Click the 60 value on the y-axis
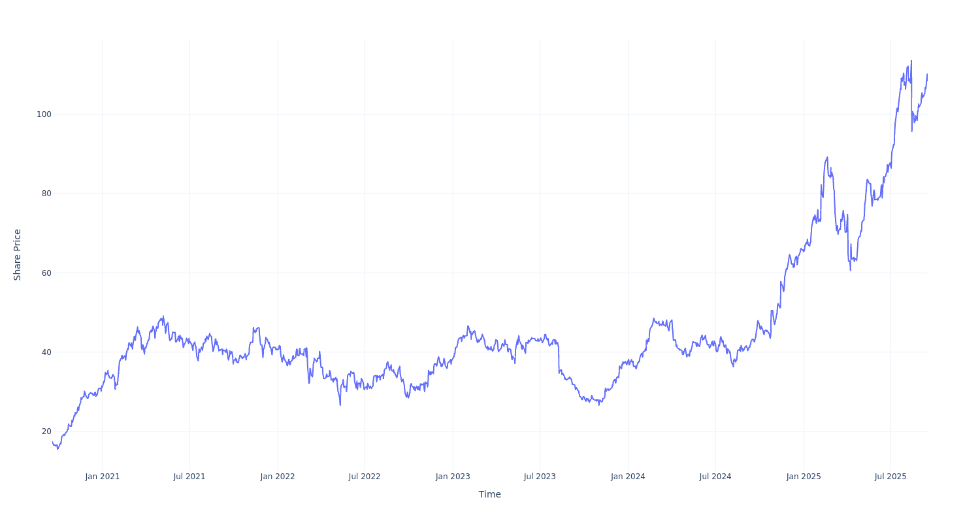The image size is (980, 523). (46, 273)
